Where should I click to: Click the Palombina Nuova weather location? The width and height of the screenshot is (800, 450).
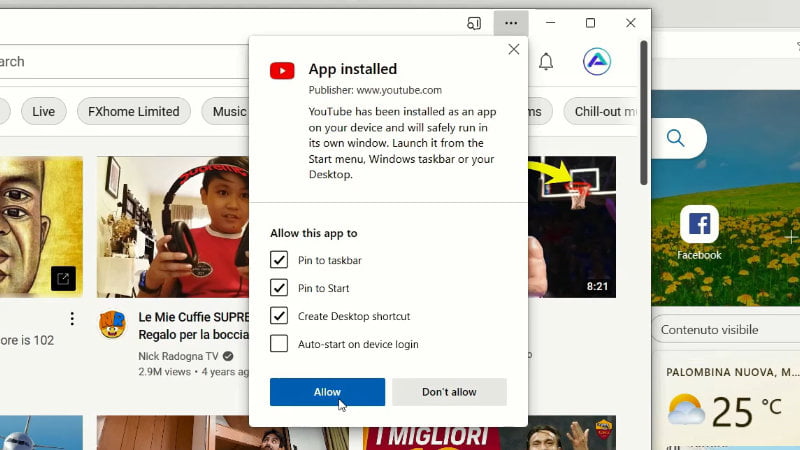coord(733,372)
